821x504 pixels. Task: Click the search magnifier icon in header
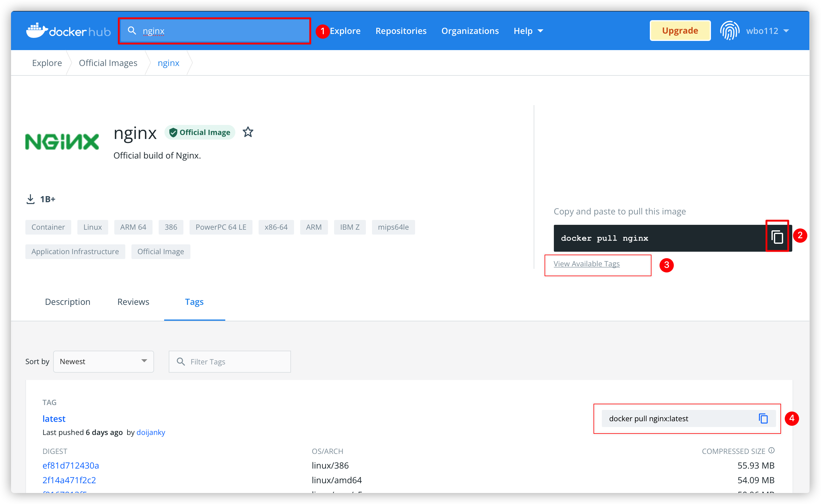(x=132, y=31)
